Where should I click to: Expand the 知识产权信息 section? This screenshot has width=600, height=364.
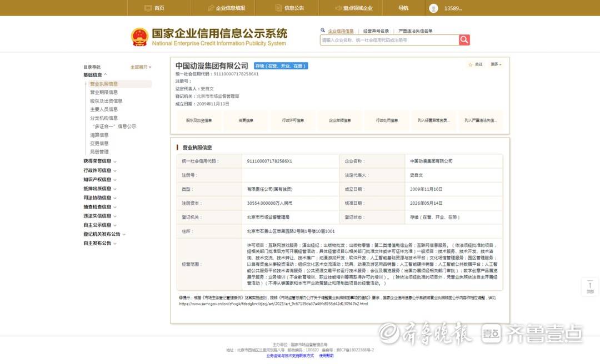click(x=100, y=179)
